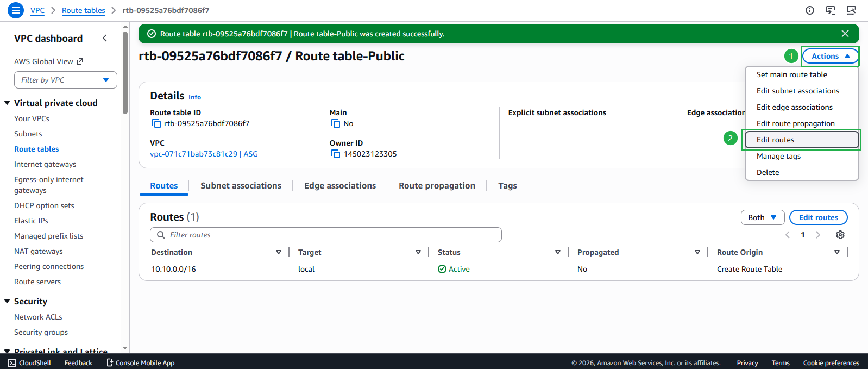Open Peering connections
868x369 pixels.
pos(49,266)
